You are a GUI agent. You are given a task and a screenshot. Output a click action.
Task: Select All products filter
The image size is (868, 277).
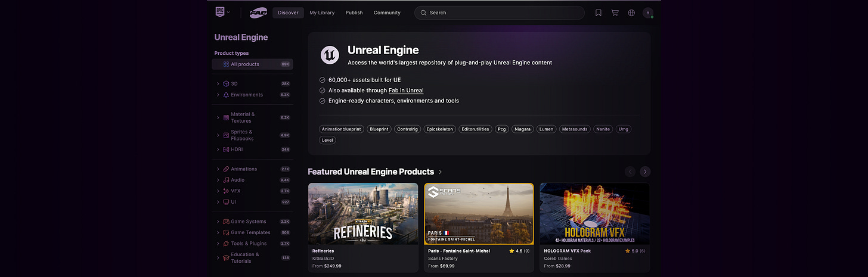coord(252,64)
